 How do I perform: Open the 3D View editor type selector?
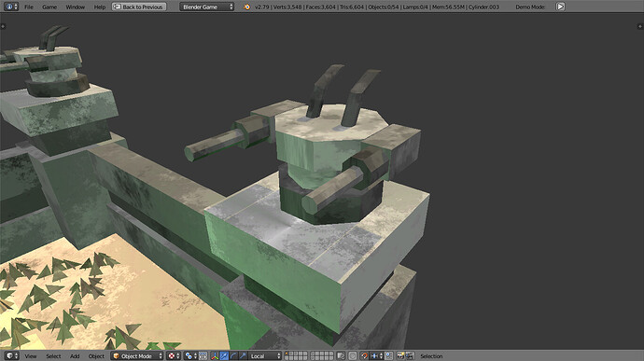tap(11, 355)
